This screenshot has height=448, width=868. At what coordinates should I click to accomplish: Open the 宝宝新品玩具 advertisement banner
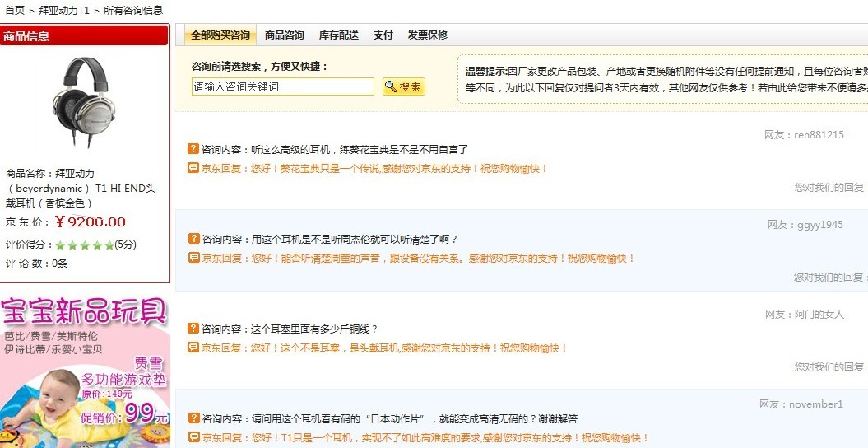pos(85,372)
